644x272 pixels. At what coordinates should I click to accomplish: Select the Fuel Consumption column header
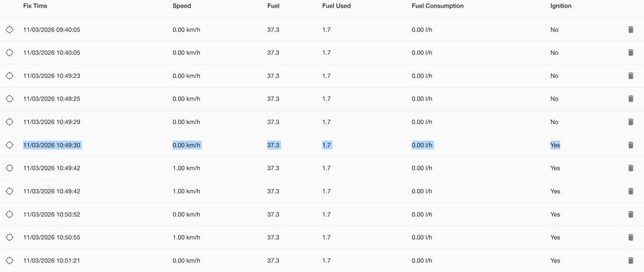click(438, 6)
